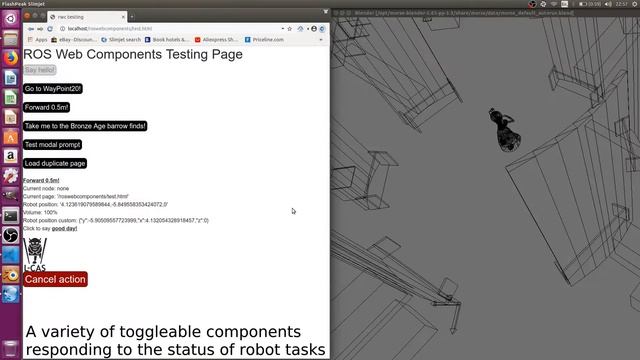Open Visual Studio Code from the dock
This screenshot has height=360, width=640.
click(11, 255)
